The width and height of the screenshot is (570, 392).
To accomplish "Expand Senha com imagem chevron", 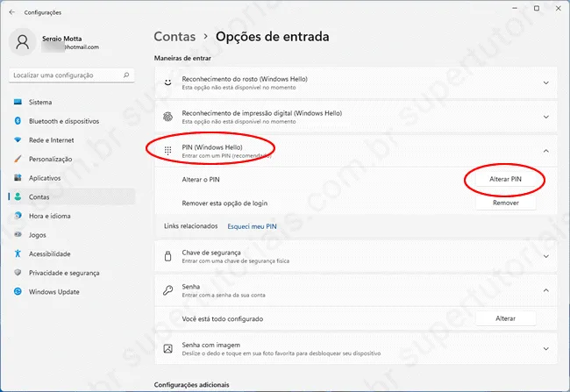I will (x=545, y=349).
